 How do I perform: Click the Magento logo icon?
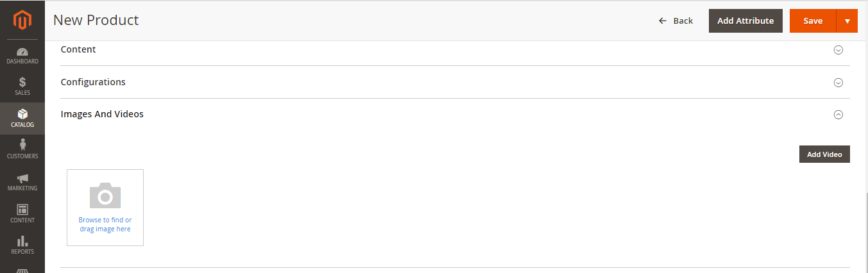coord(22,21)
